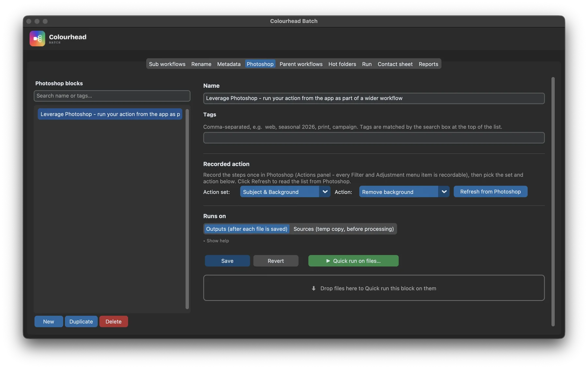Switch to the Run tab
Viewport: 588px width, 369px height.
coord(367,64)
